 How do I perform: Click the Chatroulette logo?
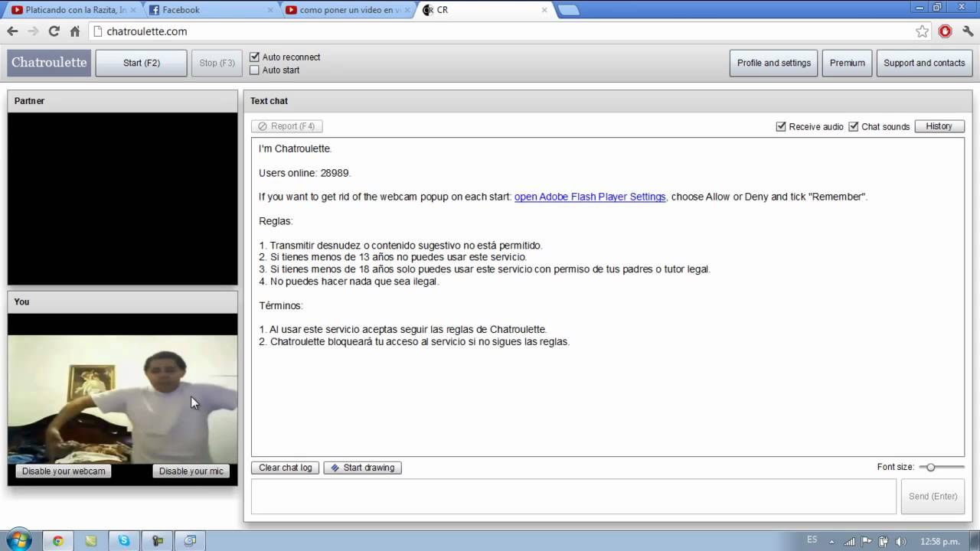(49, 63)
